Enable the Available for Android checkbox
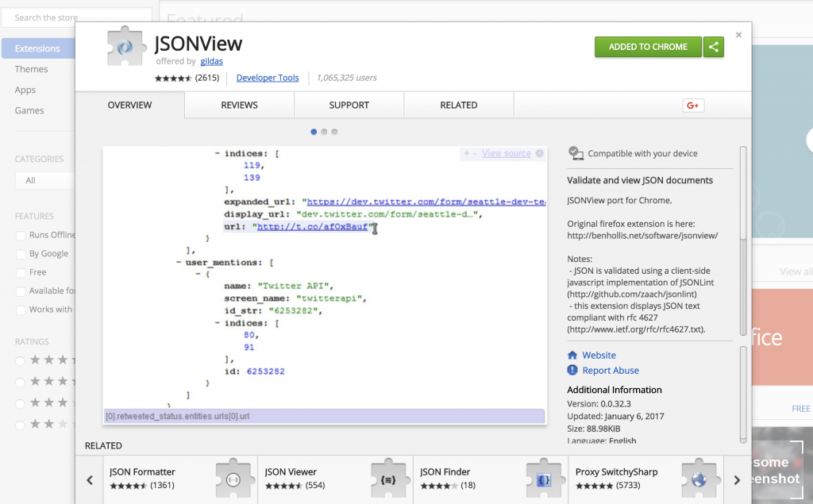 [21, 291]
